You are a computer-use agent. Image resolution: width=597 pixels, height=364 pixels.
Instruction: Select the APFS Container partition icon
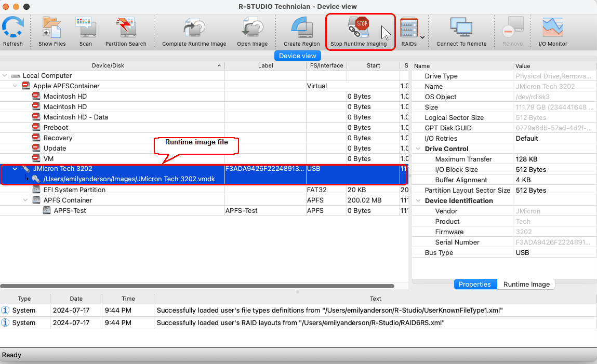click(36, 200)
